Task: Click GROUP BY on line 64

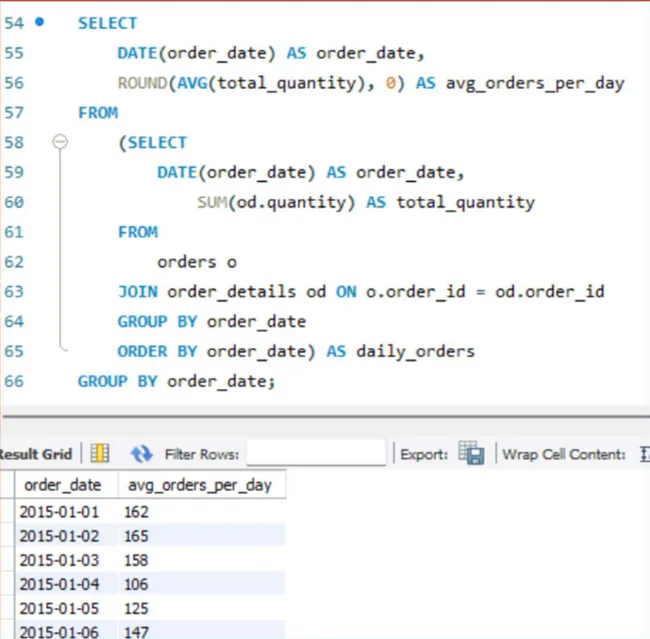Action: pyautogui.click(x=158, y=321)
